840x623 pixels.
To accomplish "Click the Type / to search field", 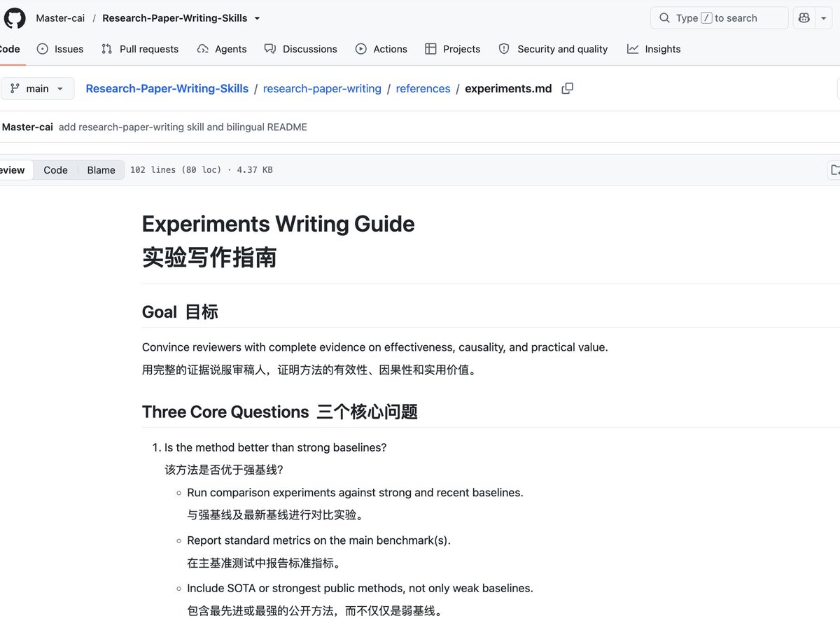I will (x=720, y=18).
